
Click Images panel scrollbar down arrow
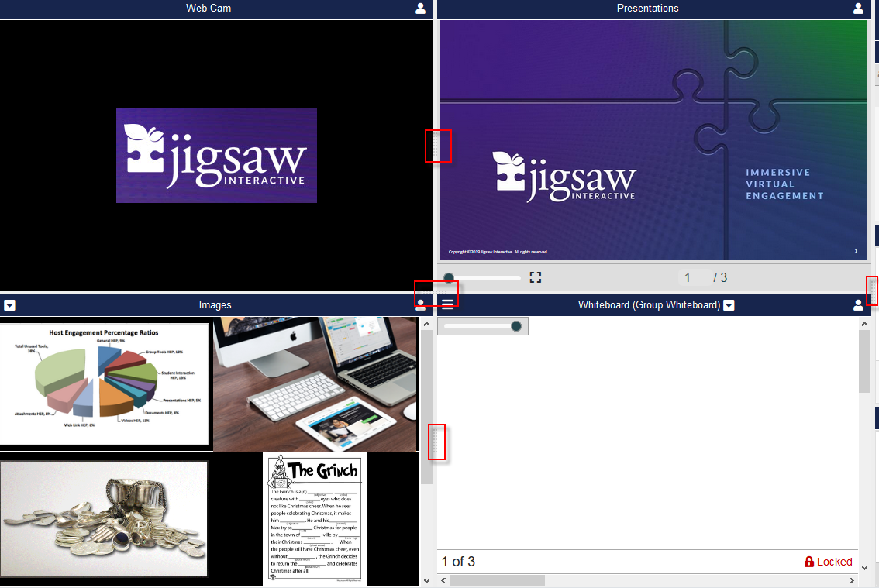click(x=426, y=580)
